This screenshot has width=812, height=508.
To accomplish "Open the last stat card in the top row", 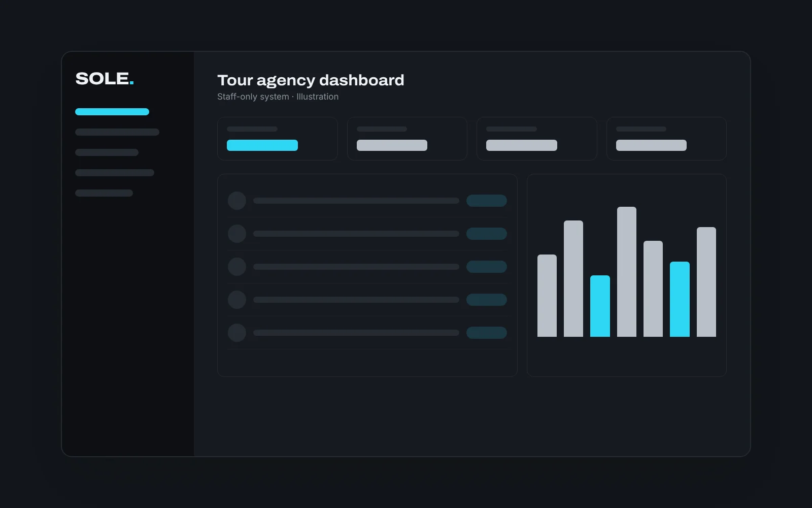I will (666, 139).
